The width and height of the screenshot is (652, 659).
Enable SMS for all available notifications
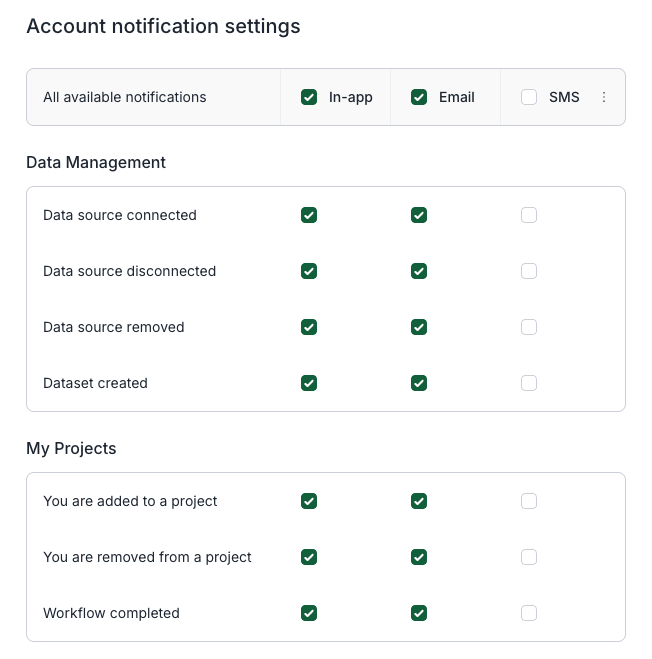(x=529, y=97)
